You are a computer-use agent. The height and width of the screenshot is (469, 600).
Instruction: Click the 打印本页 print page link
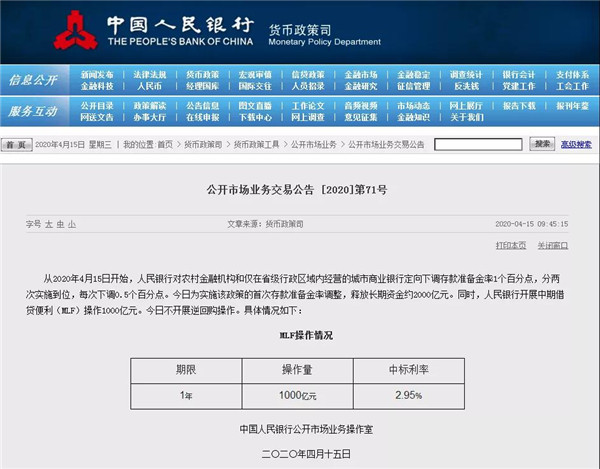tap(510, 245)
